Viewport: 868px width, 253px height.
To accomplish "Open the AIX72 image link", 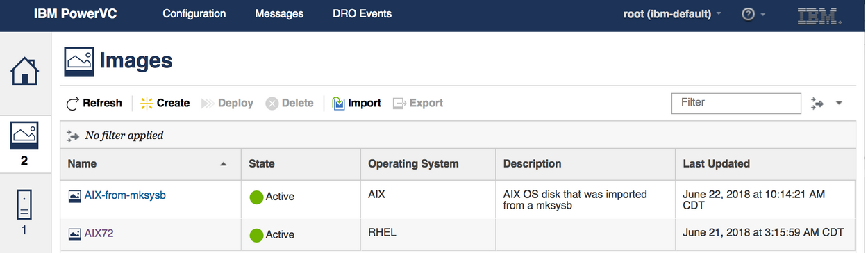I will tap(99, 234).
